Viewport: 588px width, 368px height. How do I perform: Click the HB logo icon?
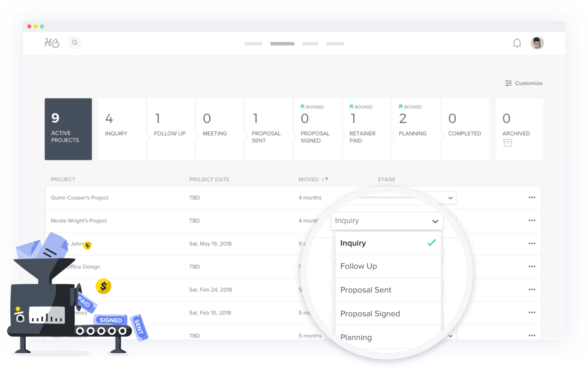pos(52,42)
